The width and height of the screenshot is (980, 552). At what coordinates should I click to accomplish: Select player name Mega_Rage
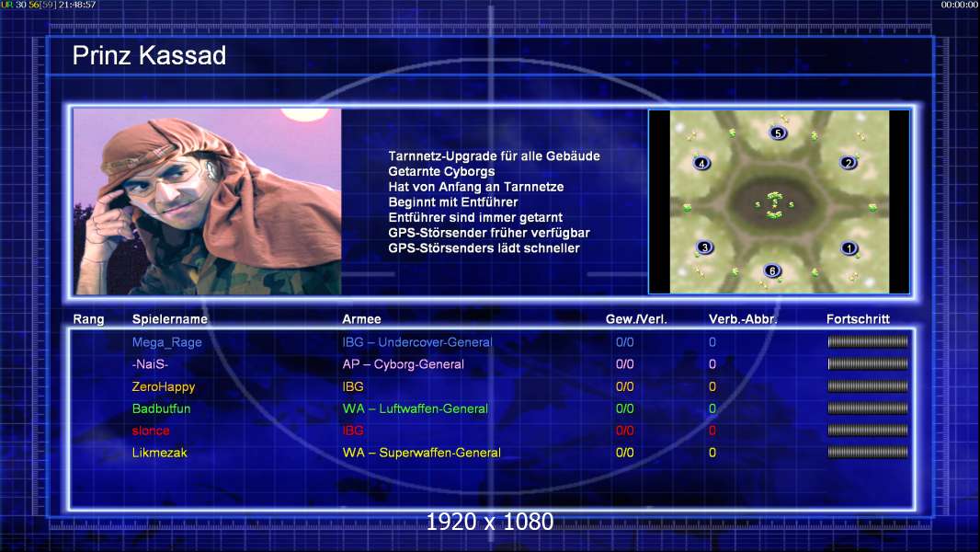(167, 342)
